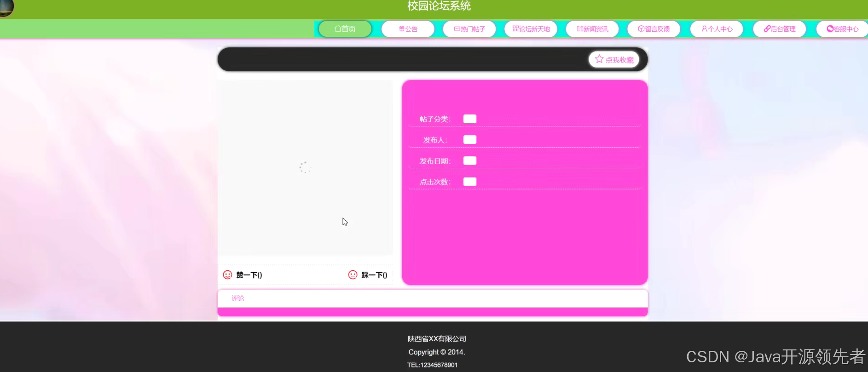Viewport: 868px width, 372px height.
Task: Click the 陕西省XX有限公司 footer text
Action: [437, 339]
